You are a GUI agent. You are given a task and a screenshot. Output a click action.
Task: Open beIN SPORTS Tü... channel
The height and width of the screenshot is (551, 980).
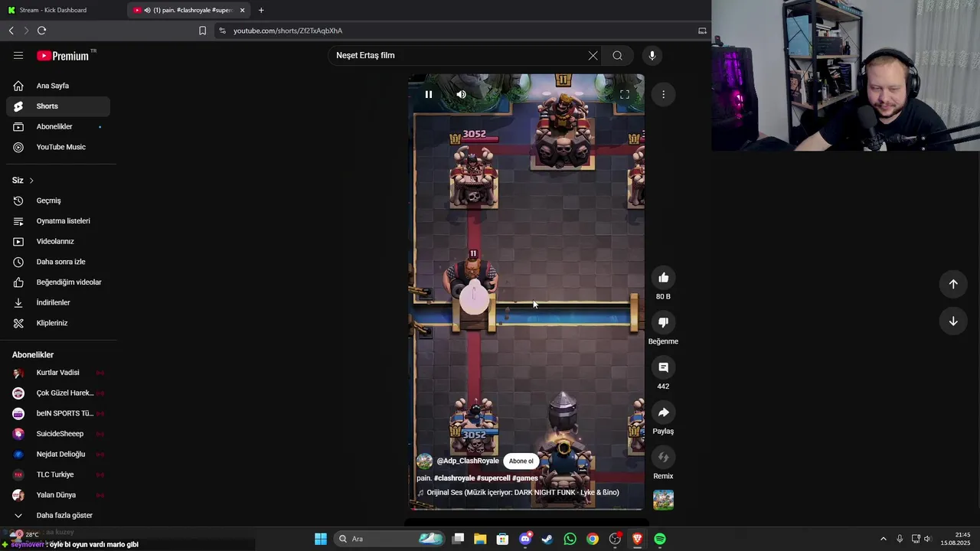[58, 413]
